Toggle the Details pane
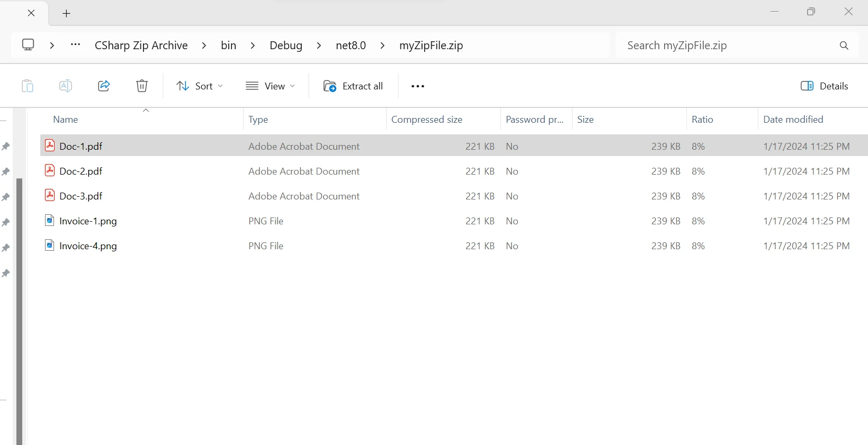This screenshot has height=445, width=868. click(824, 86)
